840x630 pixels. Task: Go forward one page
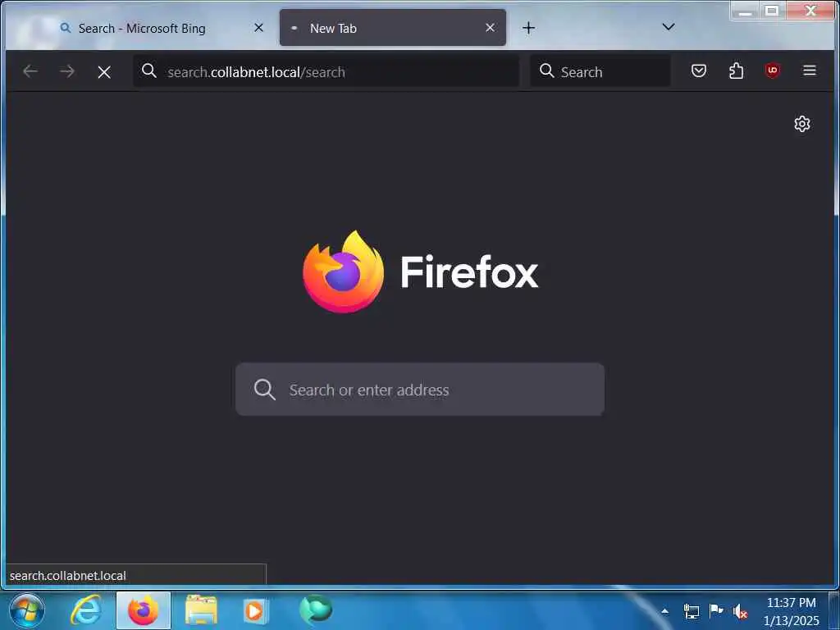click(x=67, y=71)
